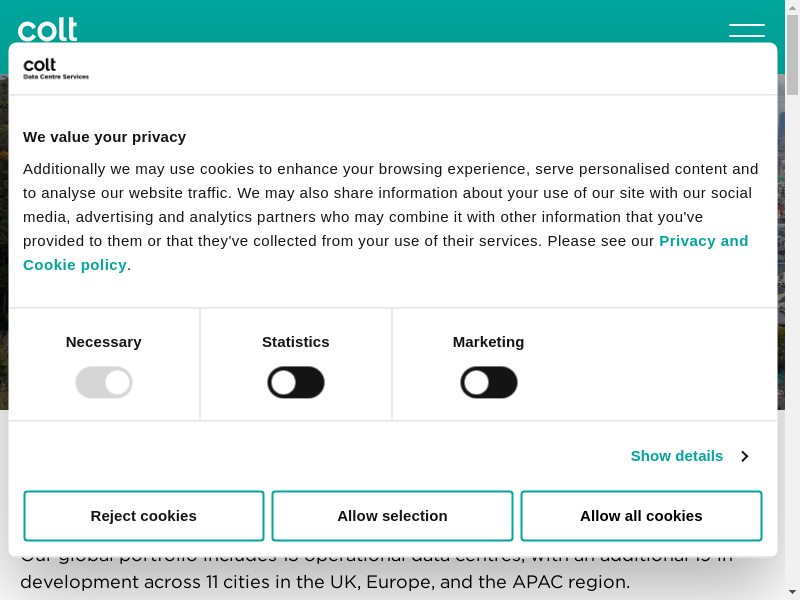Screen dimensions: 800x600
Task: Click the Marketing category label
Action: [488, 342]
